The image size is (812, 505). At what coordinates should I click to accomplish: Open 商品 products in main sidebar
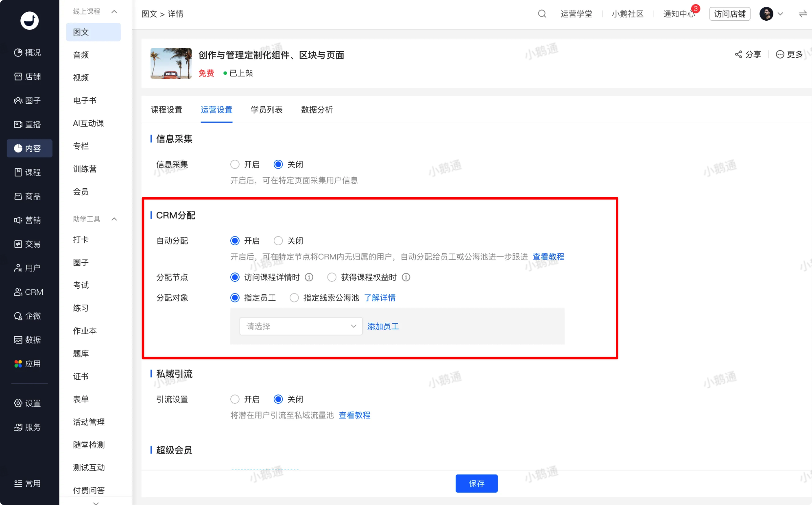pos(28,196)
